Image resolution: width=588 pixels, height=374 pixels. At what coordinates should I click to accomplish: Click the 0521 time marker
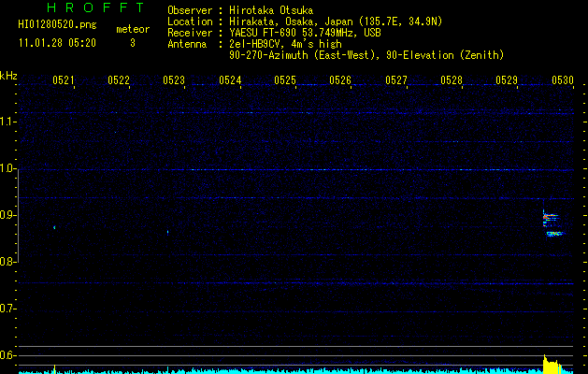pos(64,80)
